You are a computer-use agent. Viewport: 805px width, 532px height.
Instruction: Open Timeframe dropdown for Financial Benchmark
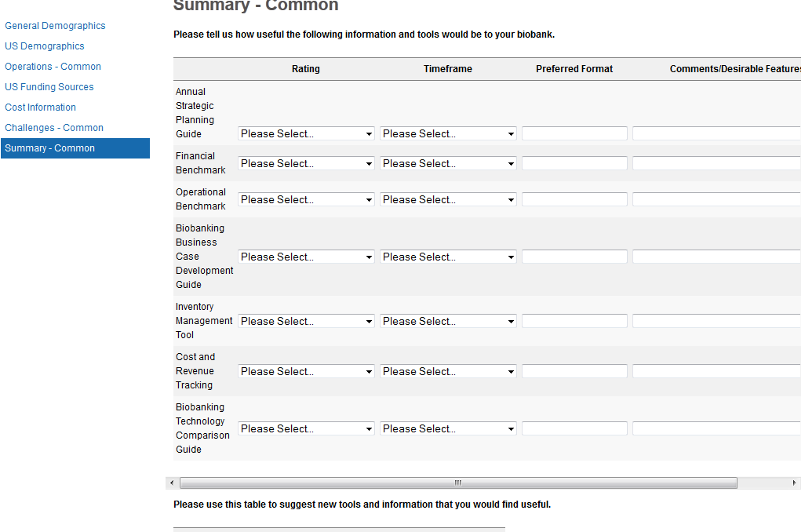click(x=448, y=164)
